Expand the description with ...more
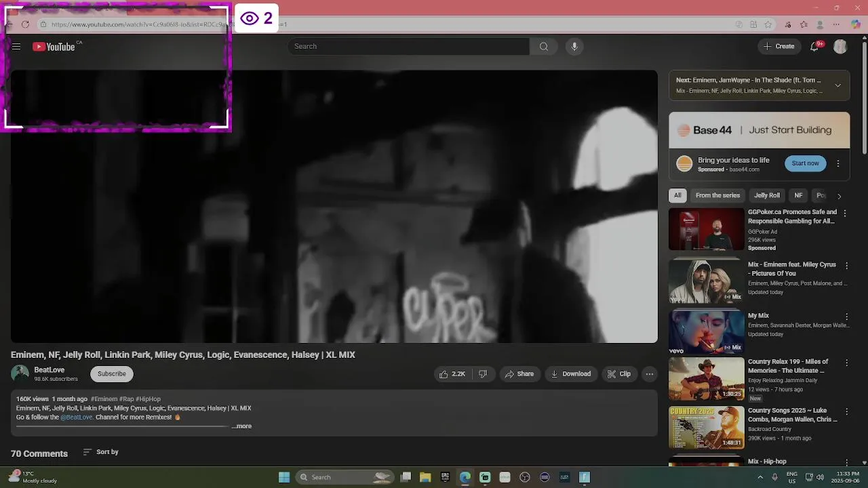The height and width of the screenshot is (488, 868). coord(241,426)
